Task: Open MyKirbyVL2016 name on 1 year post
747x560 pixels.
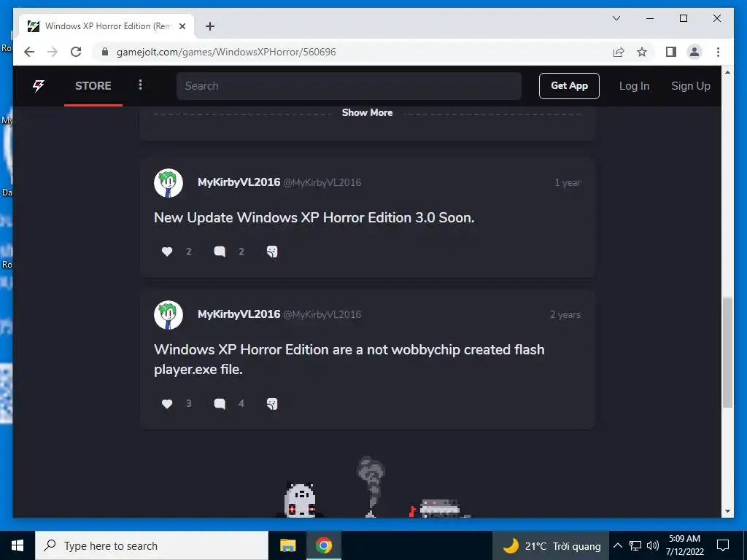Action: [239, 182]
